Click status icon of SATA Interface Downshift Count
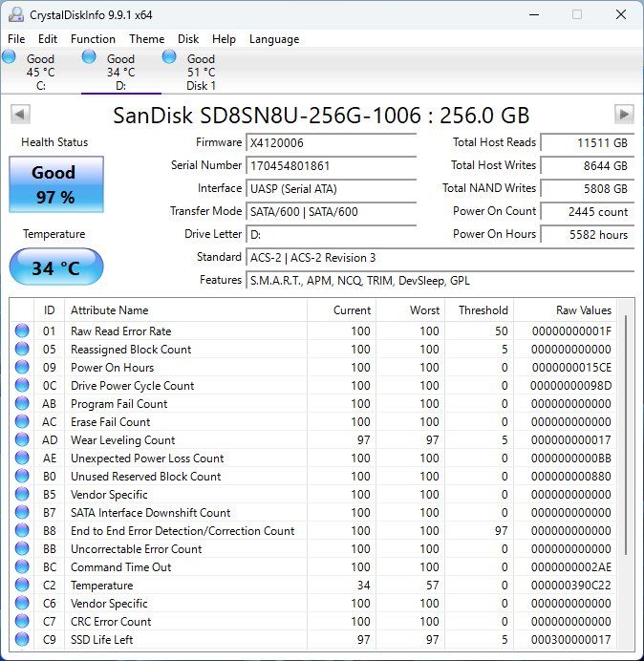 (x=22, y=512)
